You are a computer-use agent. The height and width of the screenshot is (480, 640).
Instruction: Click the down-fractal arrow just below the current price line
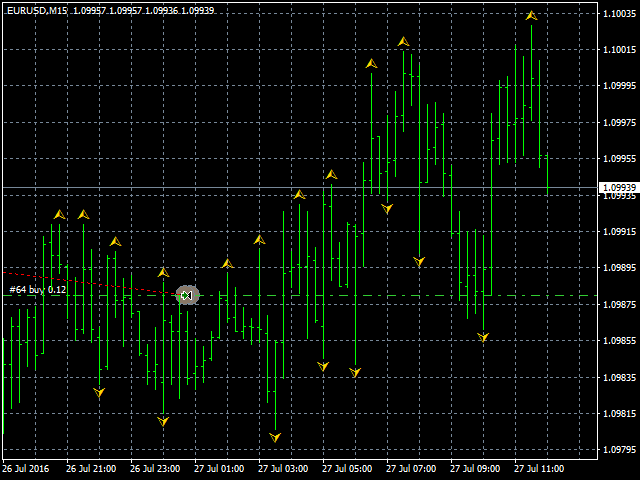point(387,208)
